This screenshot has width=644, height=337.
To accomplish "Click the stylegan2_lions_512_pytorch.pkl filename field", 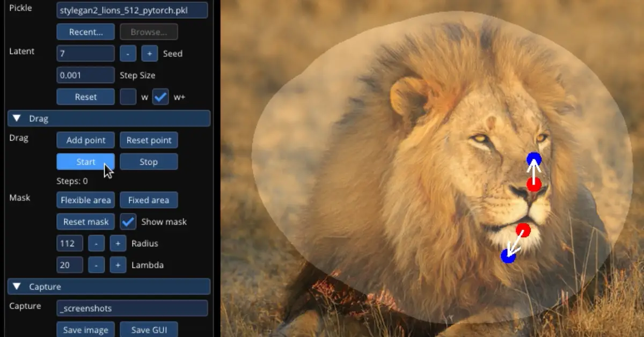I will point(132,10).
